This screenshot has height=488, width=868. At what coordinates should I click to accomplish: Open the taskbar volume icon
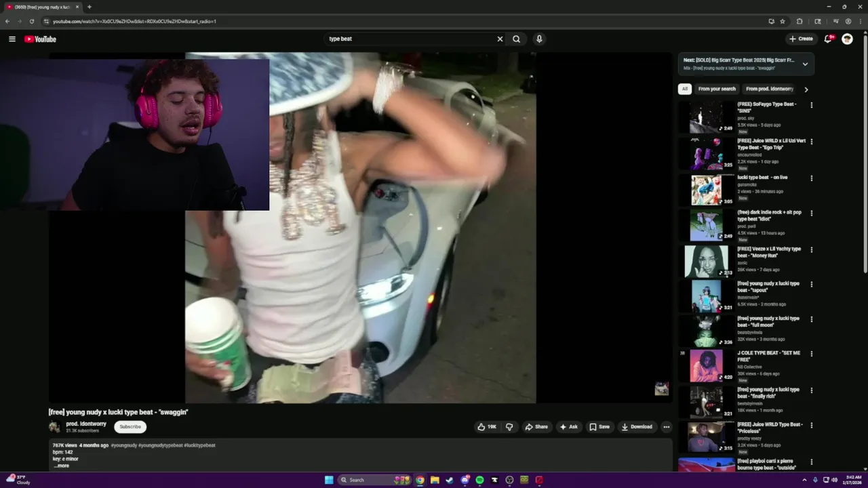pyautogui.click(x=834, y=480)
